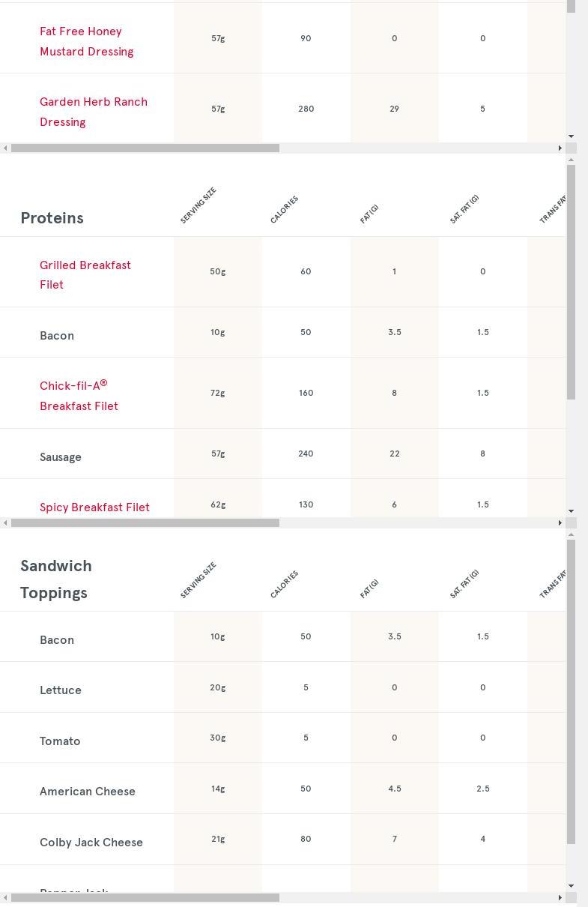This screenshot has width=588, height=907.
Task: Click the dressings table's scroll-down arrow
Action: tap(572, 136)
